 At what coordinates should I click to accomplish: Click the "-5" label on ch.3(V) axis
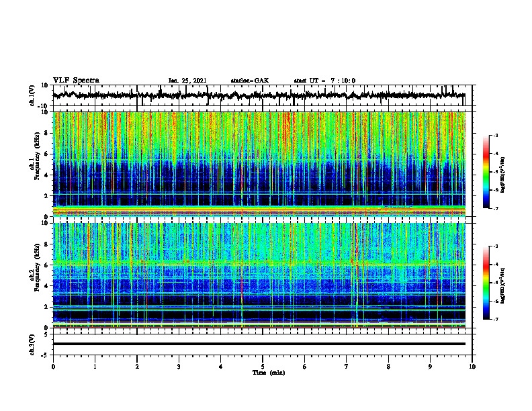46,355
